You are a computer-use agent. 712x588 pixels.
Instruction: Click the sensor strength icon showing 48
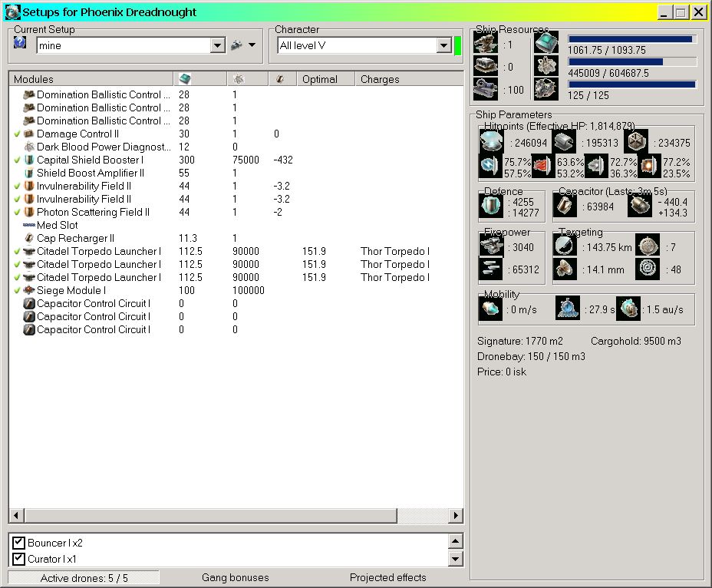pyautogui.click(x=648, y=269)
